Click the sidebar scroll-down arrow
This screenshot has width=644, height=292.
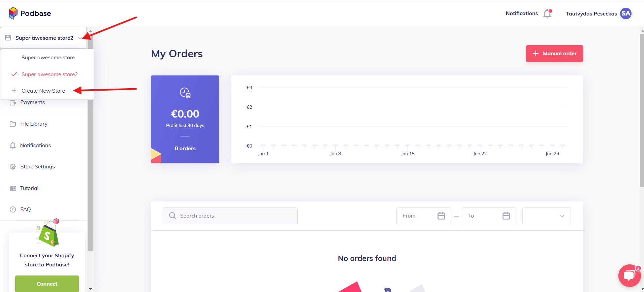point(90,289)
